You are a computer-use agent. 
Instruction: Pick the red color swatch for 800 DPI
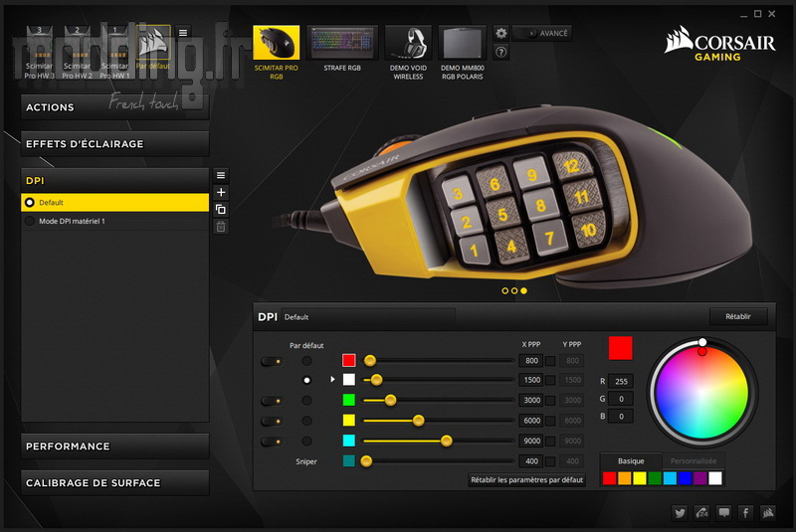(x=349, y=360)
